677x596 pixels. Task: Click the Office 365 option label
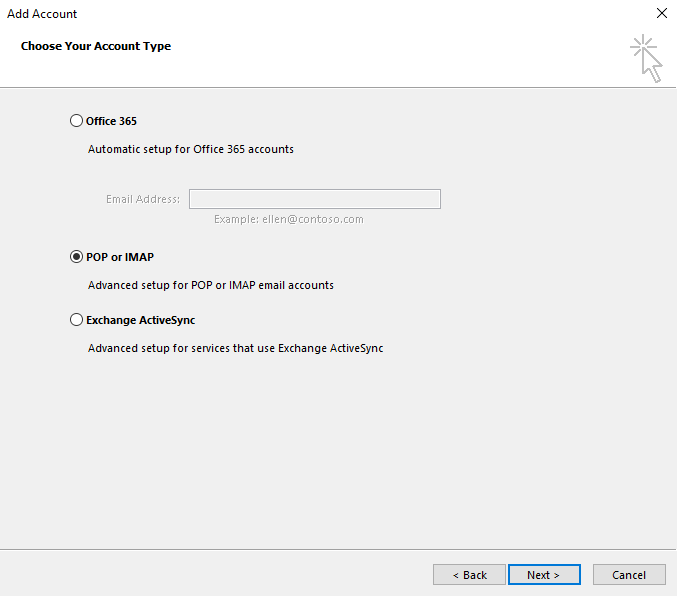coord(111,121)
